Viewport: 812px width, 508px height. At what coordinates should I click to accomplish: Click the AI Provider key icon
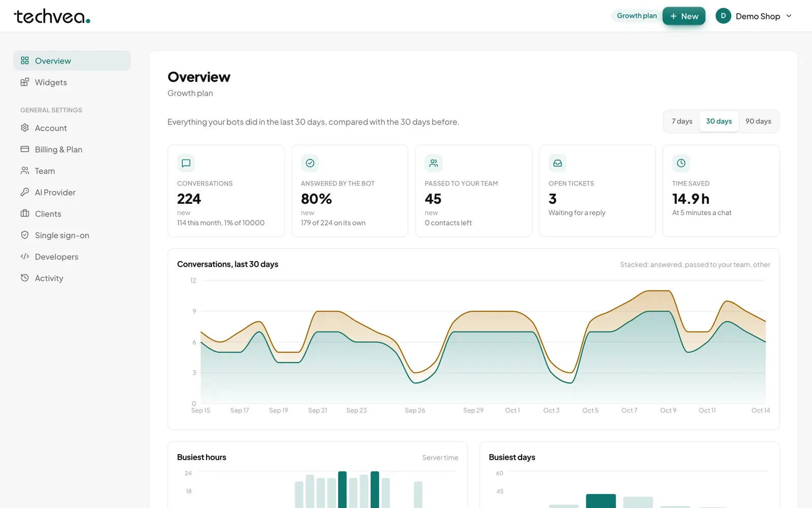[x=25, y=192]
